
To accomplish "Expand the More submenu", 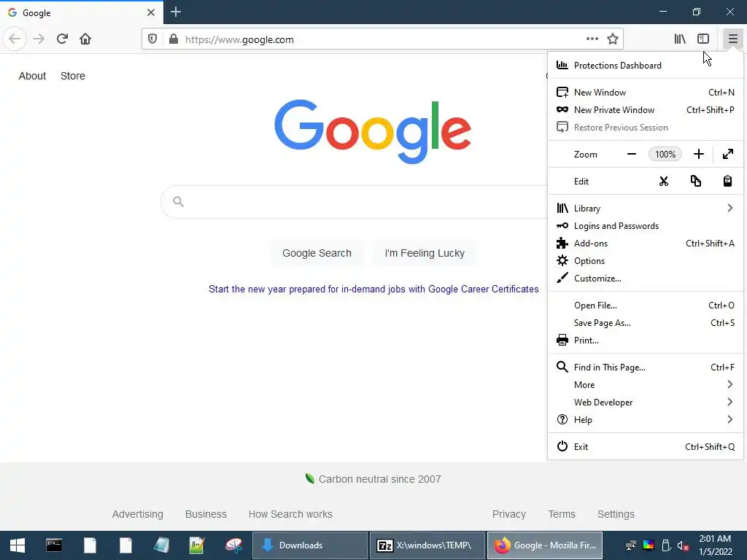I will coord(646,385).
